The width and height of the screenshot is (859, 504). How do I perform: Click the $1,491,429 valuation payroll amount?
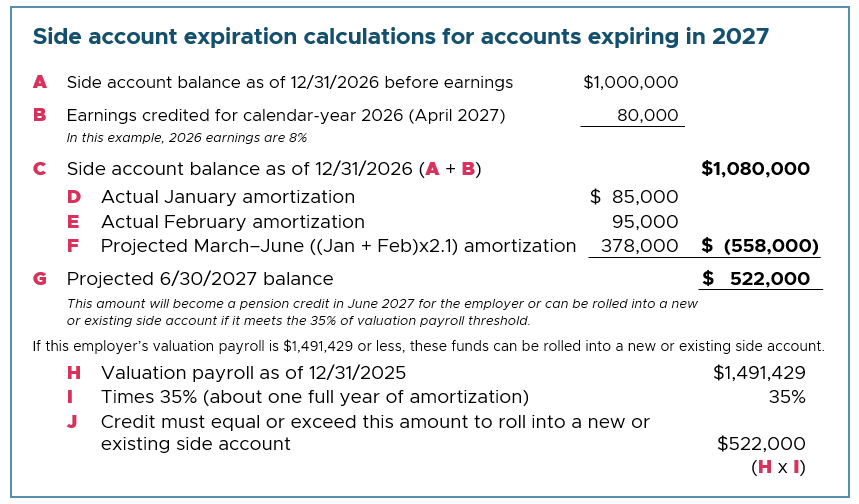coord(759,373)
